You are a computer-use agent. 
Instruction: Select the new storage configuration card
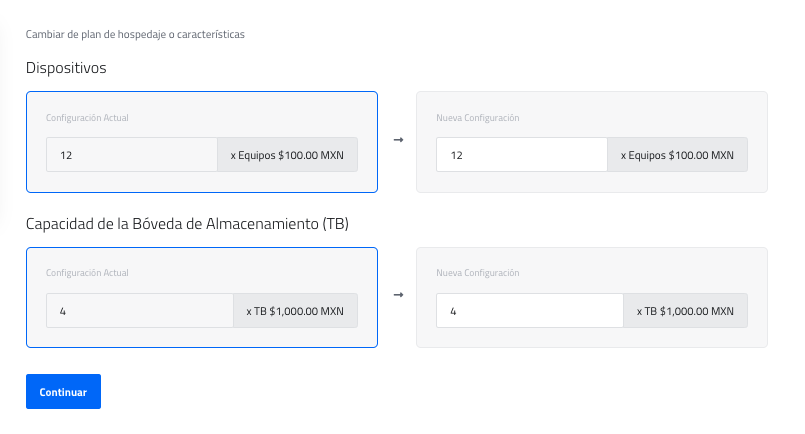[592, 336]
